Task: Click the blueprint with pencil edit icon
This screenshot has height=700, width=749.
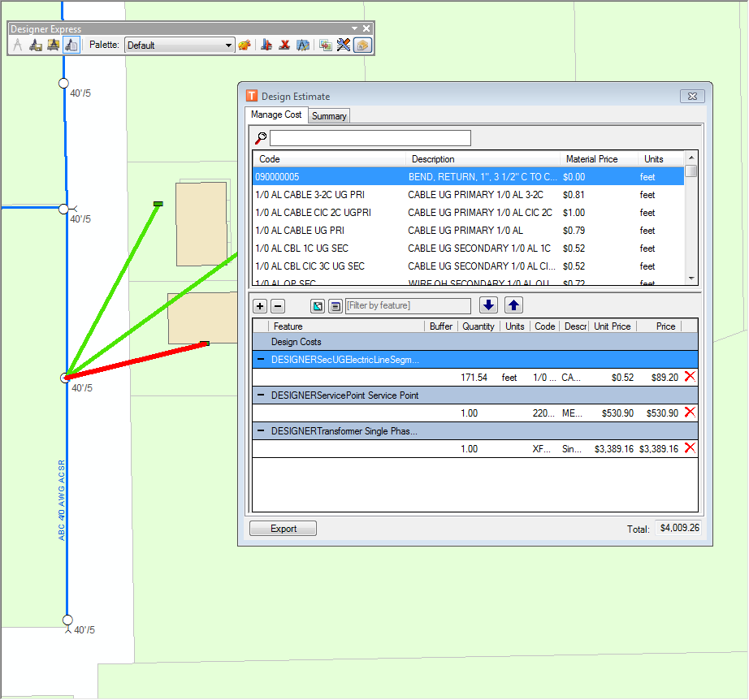Action: tap(303, 45)
